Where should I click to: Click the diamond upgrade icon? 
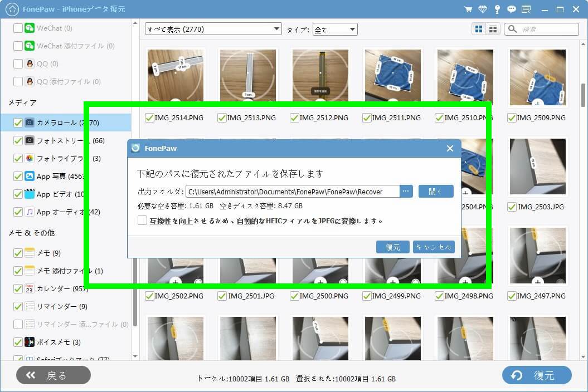tap(483, 9)
